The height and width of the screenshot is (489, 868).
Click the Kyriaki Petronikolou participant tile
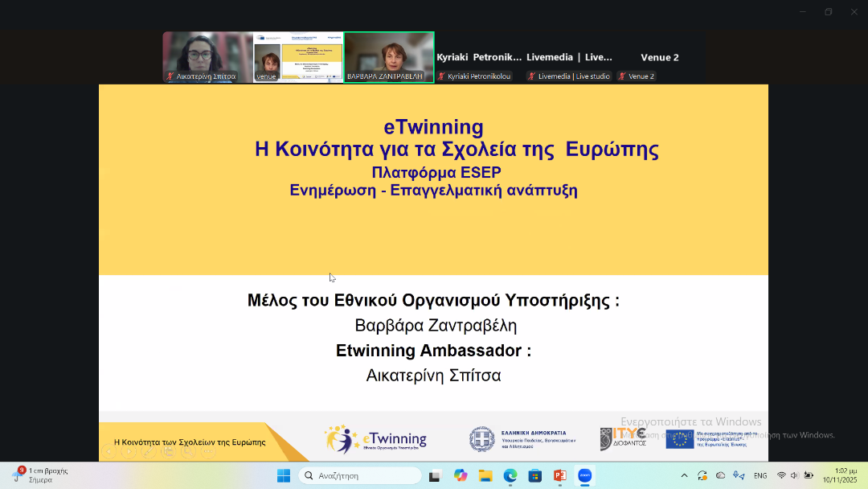(479, 58)
